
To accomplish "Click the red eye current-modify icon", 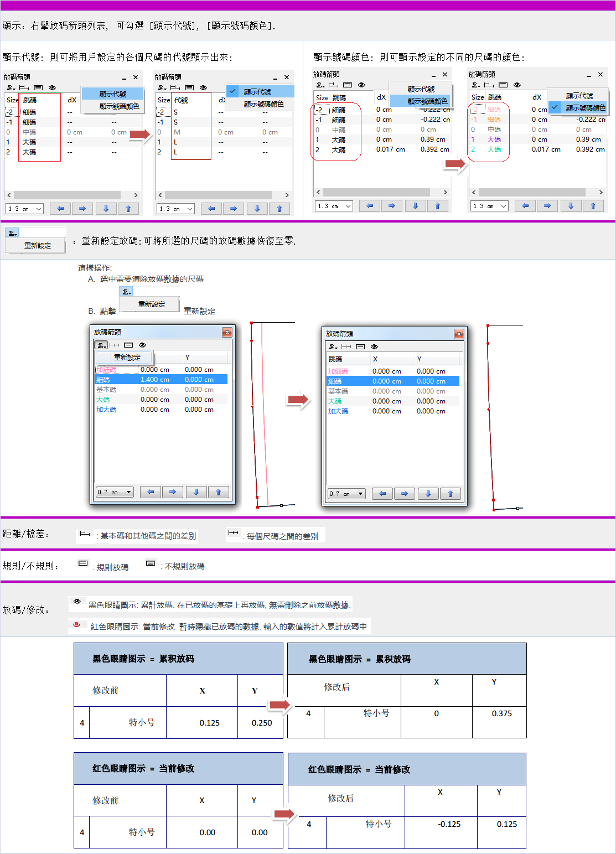I will pos(77,625).
